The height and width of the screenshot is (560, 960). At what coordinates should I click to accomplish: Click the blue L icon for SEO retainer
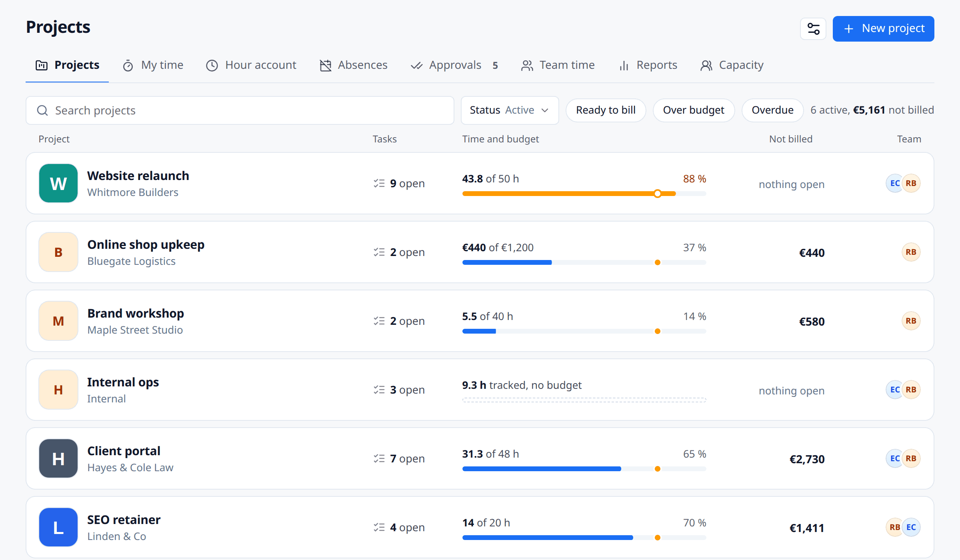pos(58,527)
